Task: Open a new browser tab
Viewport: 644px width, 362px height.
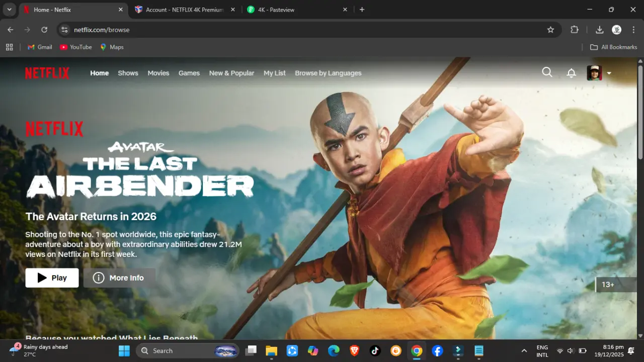Action: click(362, 10)
